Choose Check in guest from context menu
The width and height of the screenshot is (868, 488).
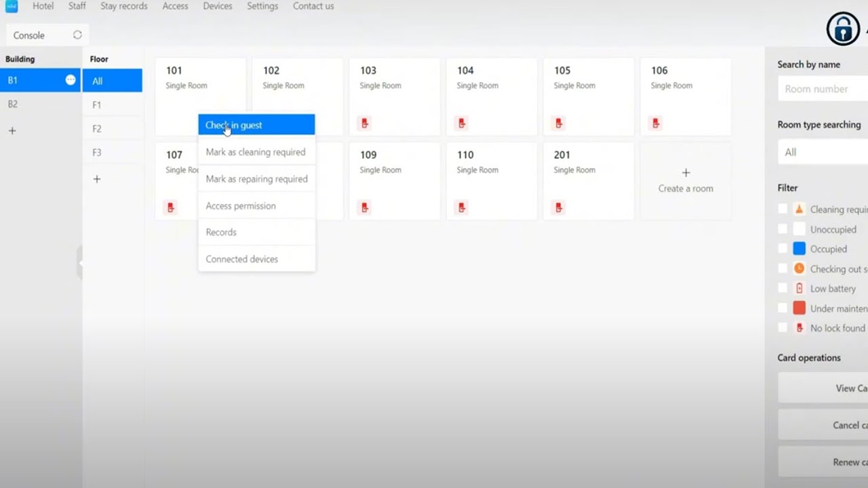pos(256,125)
